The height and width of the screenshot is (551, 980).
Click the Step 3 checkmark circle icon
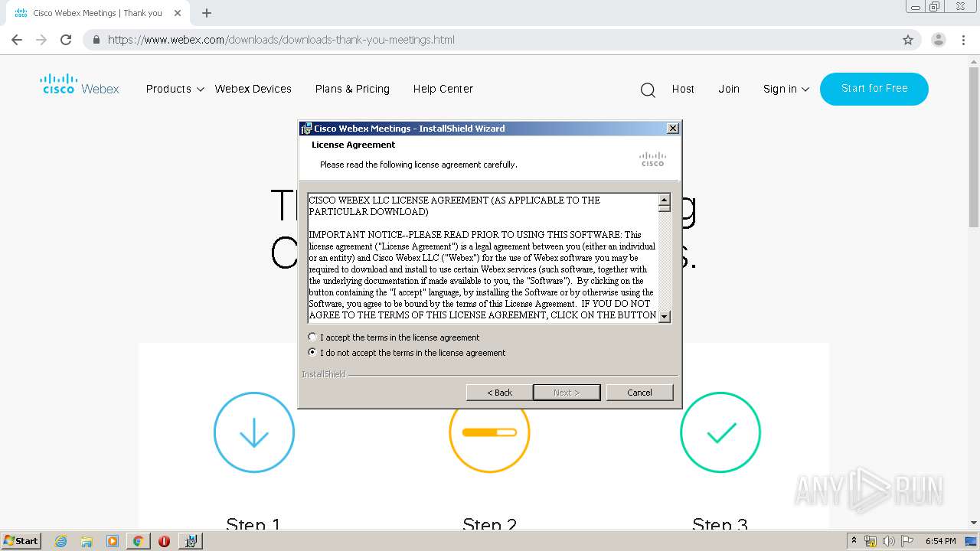720,432
